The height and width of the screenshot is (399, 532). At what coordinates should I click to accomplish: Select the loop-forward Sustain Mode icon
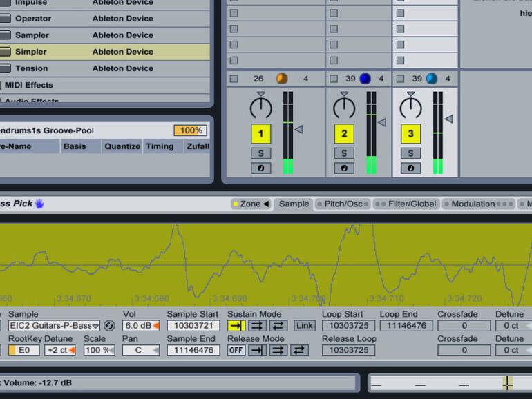pyautogui.click(x=257, y=326)
